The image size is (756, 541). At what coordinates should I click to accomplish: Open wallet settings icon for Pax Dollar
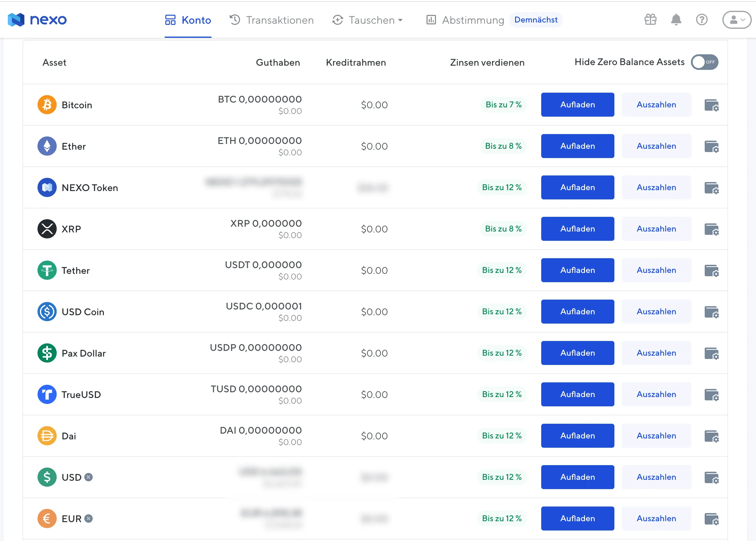point(711,354)
